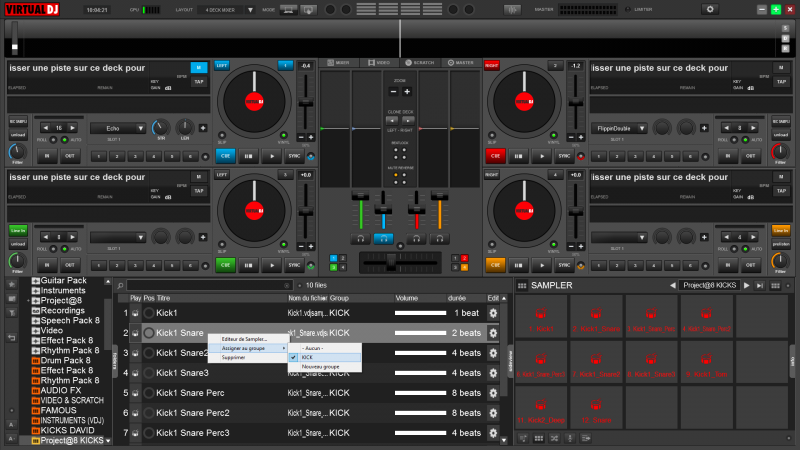800x450 pixels.
Task: Click the sample search input field
Action: (209, 286)
